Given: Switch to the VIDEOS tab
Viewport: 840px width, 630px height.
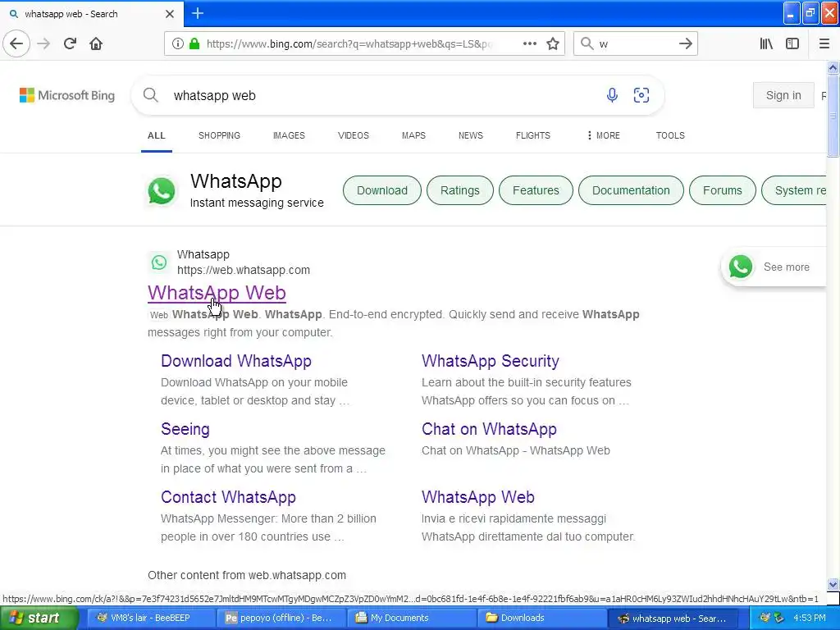Looking at the screenshot, I should point(353,135).
